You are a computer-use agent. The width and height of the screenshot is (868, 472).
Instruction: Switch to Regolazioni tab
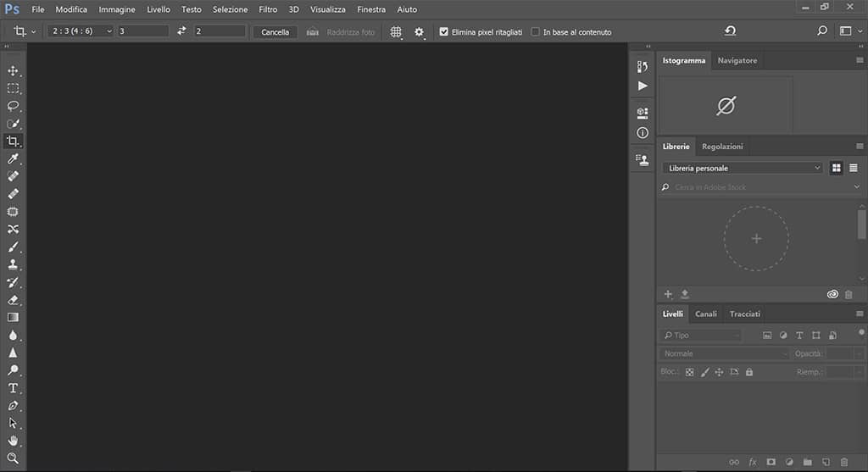[722, 147]
